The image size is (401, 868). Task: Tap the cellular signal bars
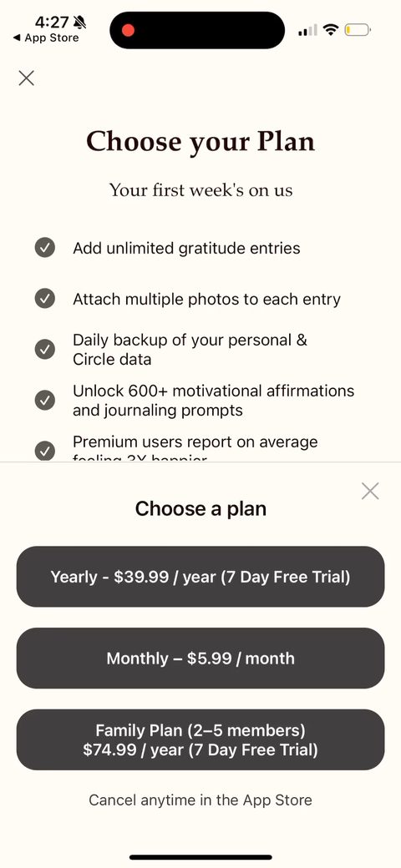coord(307,30)
